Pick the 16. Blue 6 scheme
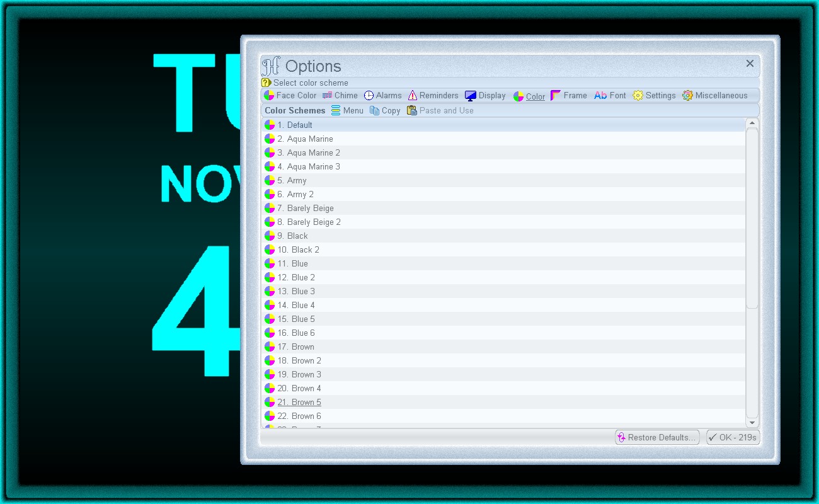 tap(503, 333)
